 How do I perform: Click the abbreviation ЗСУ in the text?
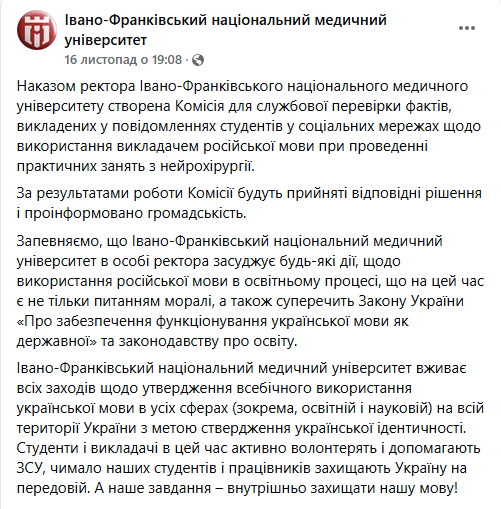31,469
